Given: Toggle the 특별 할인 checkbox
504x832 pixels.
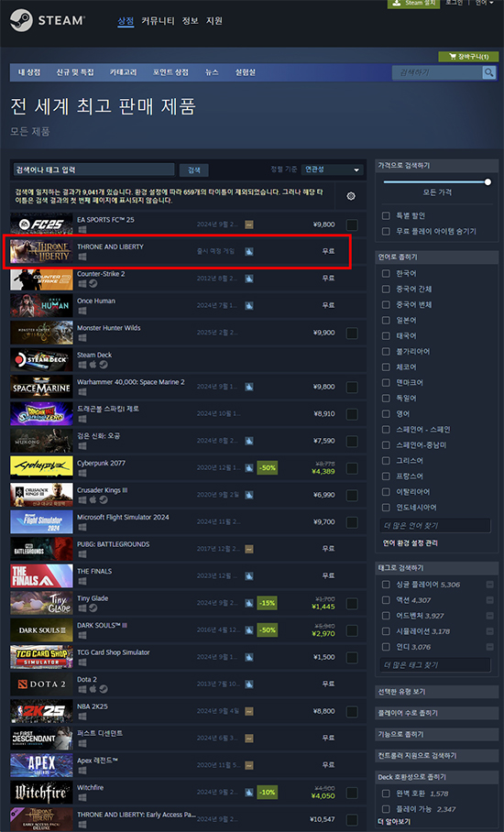Looking at the screenshot, I should [386, 216].
